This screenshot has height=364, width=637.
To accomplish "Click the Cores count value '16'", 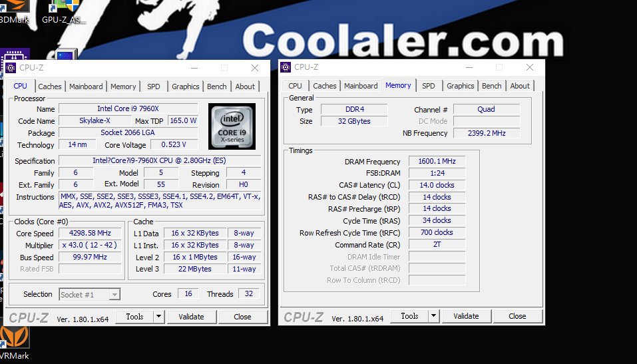I will pos(188,293).
